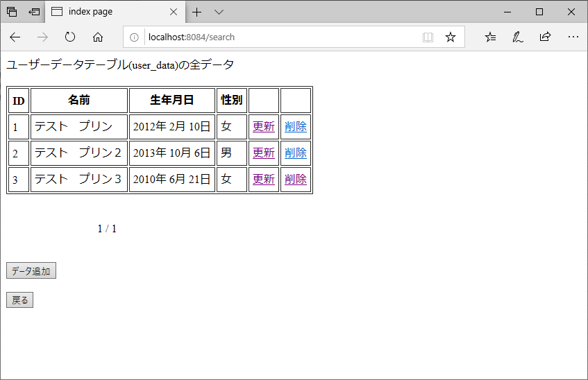Share this page via share icon
Screen dimensions: 588x380
pos(545,37)
